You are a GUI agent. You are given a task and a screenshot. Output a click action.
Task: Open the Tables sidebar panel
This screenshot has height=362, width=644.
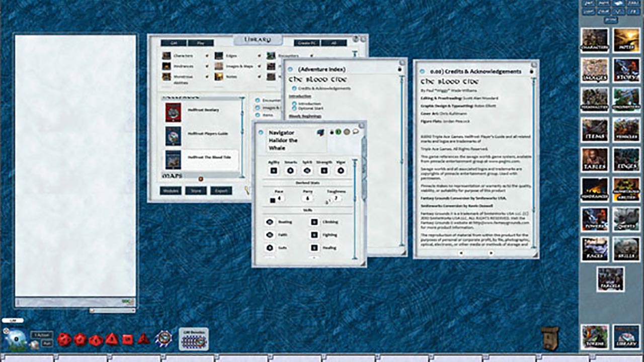[x=594, y=159]
